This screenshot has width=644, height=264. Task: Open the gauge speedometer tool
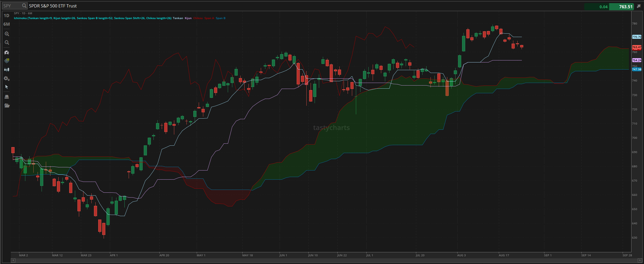point(7,52)
